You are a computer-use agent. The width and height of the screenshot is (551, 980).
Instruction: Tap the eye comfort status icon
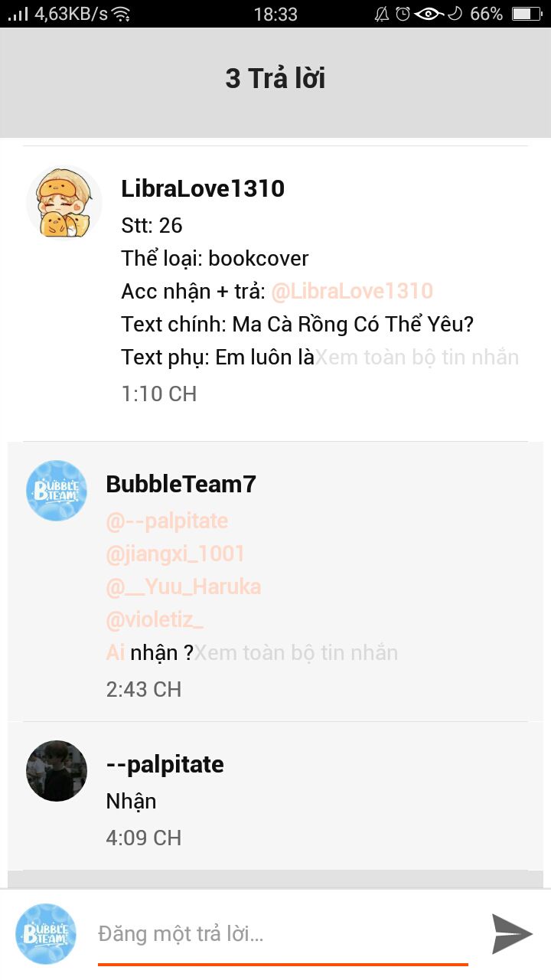point(429,14)
